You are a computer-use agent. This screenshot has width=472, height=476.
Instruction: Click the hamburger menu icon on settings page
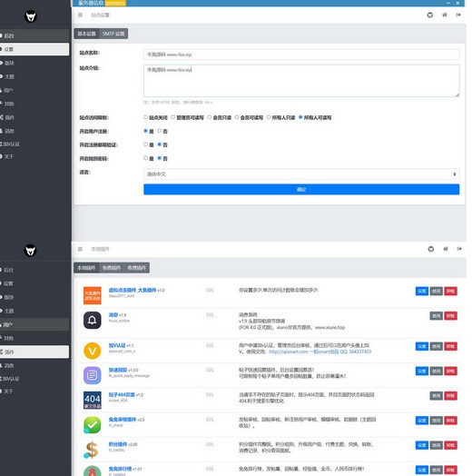pyautogui.click(x=80, y=15)
